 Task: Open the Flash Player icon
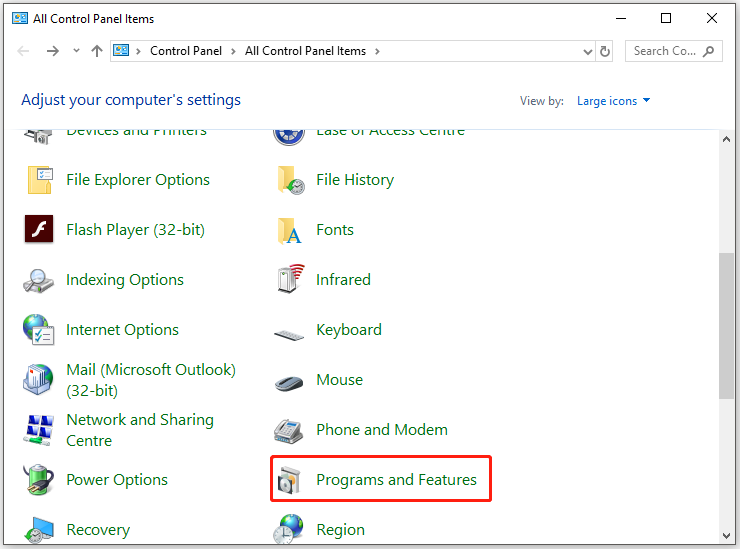click(39, 229)
